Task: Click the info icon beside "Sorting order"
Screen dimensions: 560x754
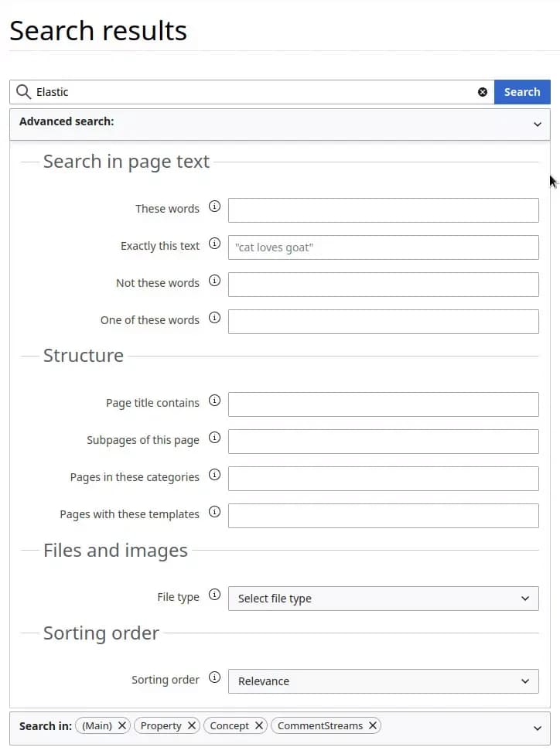Action: (214, 679)
